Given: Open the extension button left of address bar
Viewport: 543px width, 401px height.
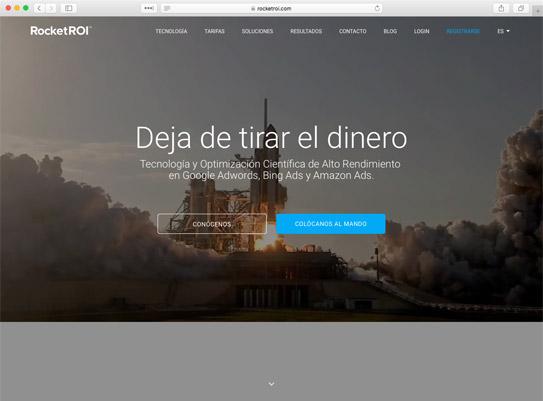Looking at the screenshot, I should (x=149, y=8).
